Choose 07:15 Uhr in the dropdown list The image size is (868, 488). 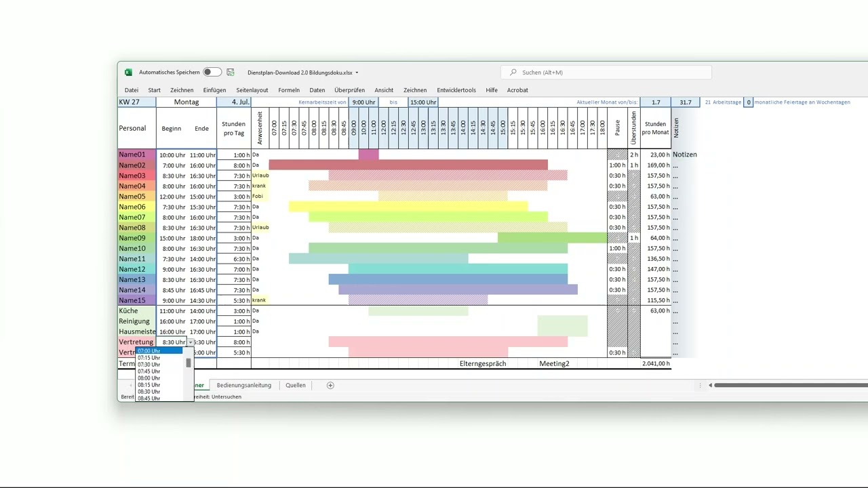tap(159, 358)
